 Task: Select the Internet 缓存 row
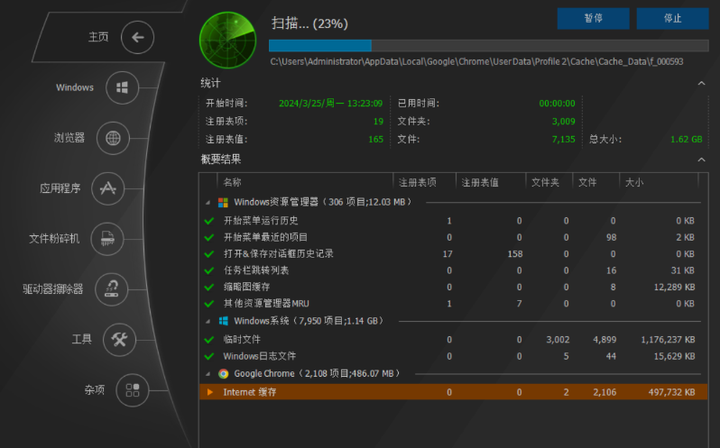point(453,392)
